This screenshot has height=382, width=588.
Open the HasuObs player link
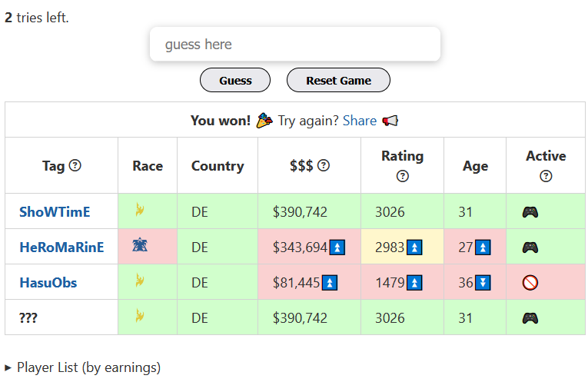[x=48, y=283]
